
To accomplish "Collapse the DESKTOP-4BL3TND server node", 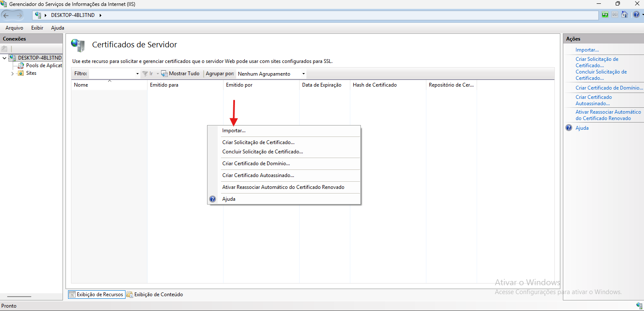I will point(4,58).
